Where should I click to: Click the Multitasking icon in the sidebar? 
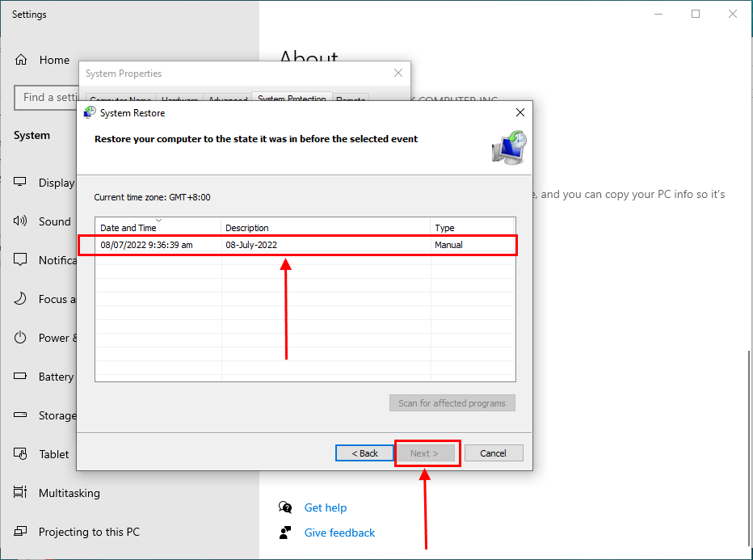tap(19, 492)
